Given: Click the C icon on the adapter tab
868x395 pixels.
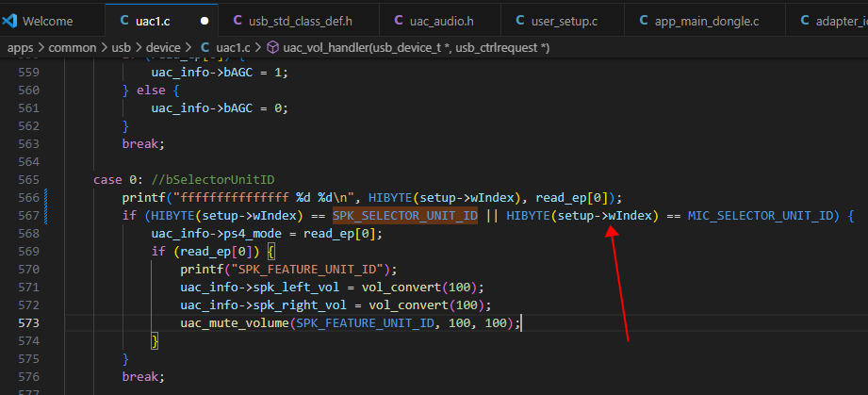Looking at the screenshot, I should [x=804, y=21].
